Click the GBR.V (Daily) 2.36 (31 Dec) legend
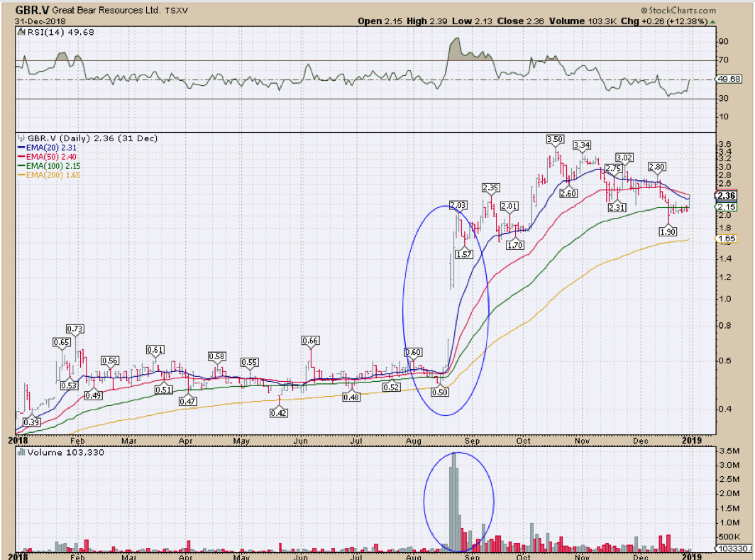Image resolution: width=755 pixels, height=560 pixels. [x=92, y=138]
